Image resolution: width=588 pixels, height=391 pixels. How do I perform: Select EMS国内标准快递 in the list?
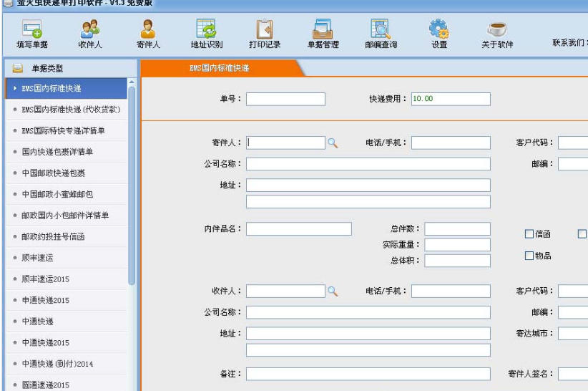(67, 89)
